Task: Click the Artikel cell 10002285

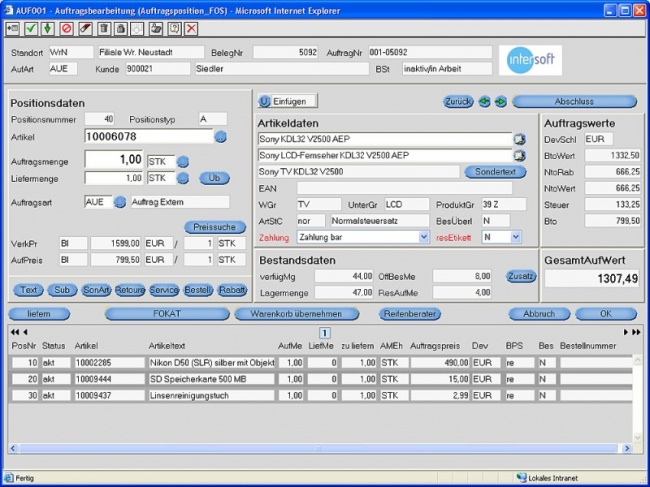Action: [110, 363]
